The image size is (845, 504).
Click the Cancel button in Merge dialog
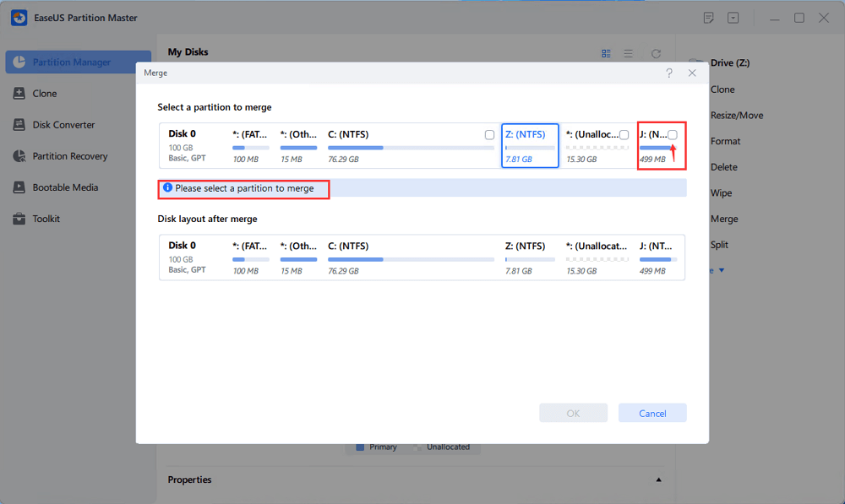(652, 413)
